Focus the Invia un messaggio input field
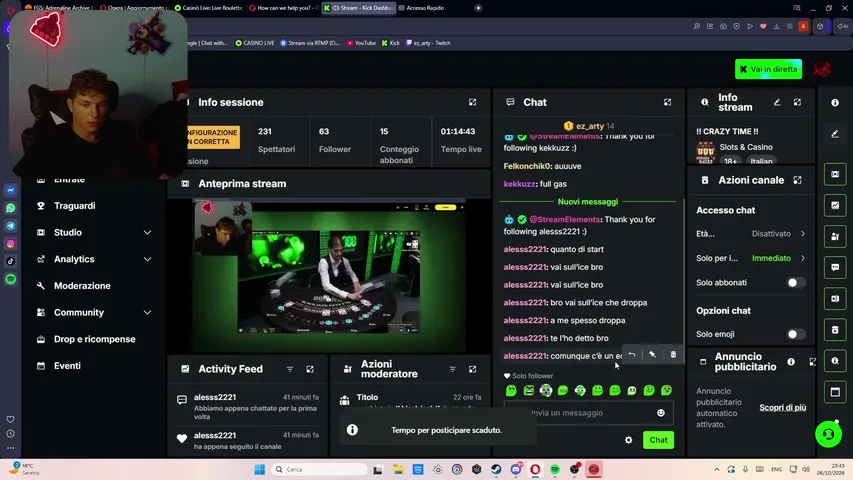853x480 pixels. 589,413
